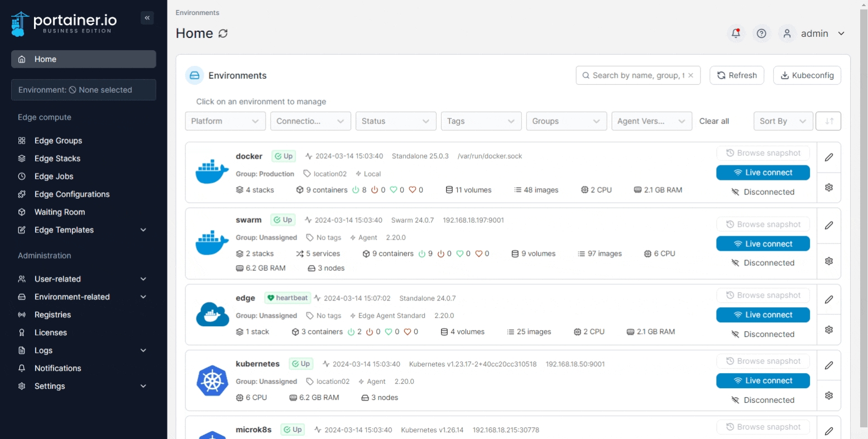Screen dimensions: 868x439
Task: Open the Connection type filter dropdown
Action: (311, 121)
